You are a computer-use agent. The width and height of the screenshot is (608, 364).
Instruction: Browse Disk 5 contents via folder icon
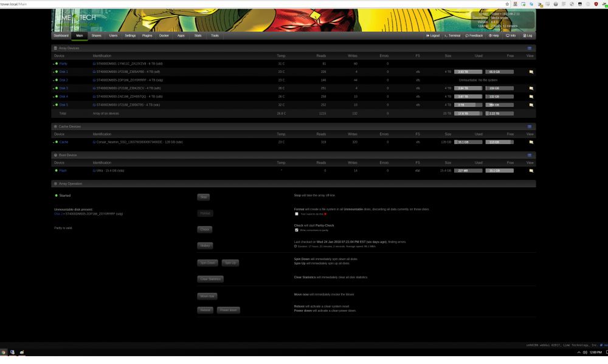(x=531, y=105)
